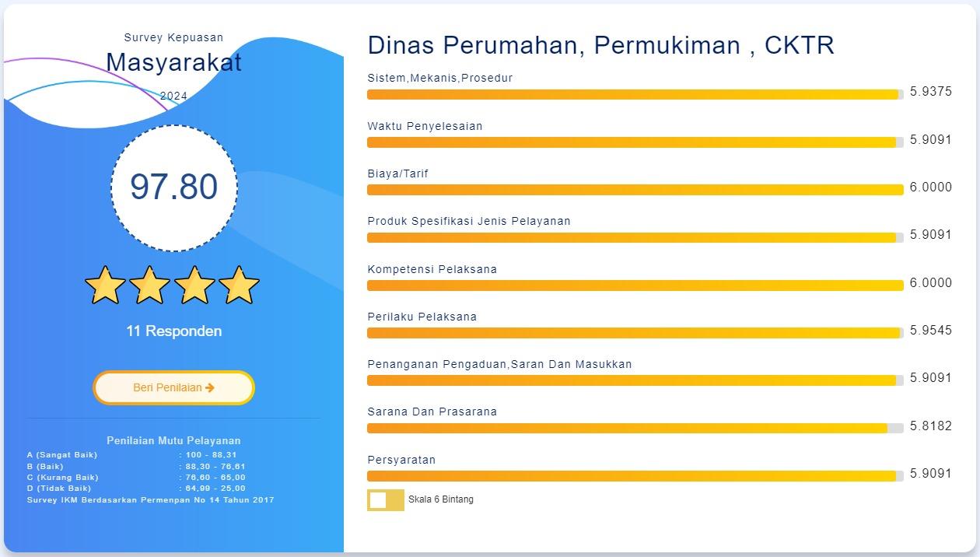Click the fourth gold star icon
This screenshot has height=557, width=980.
pyautogui.click(x=239, y=286)
